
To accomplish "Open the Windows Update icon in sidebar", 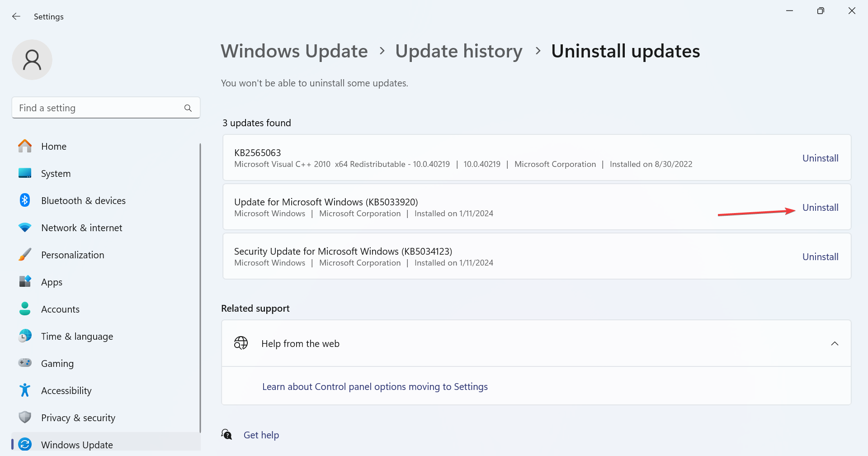I will coord(26,444).
